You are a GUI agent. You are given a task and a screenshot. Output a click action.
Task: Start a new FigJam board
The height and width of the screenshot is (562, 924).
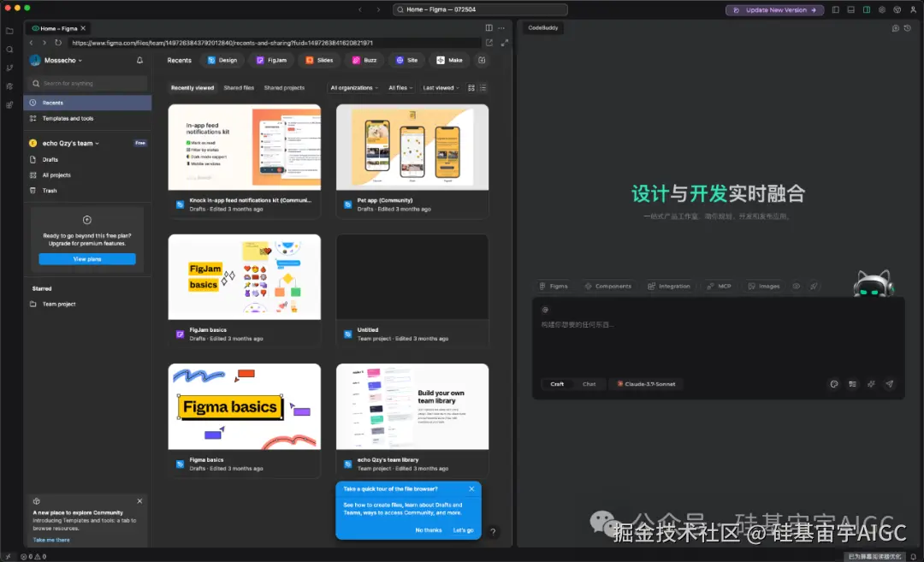click(271, 59)
